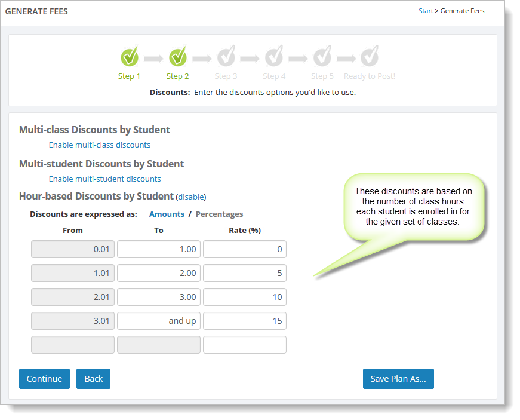
Task: Enable multi-class discounts
Action: [x=100, y=145]
